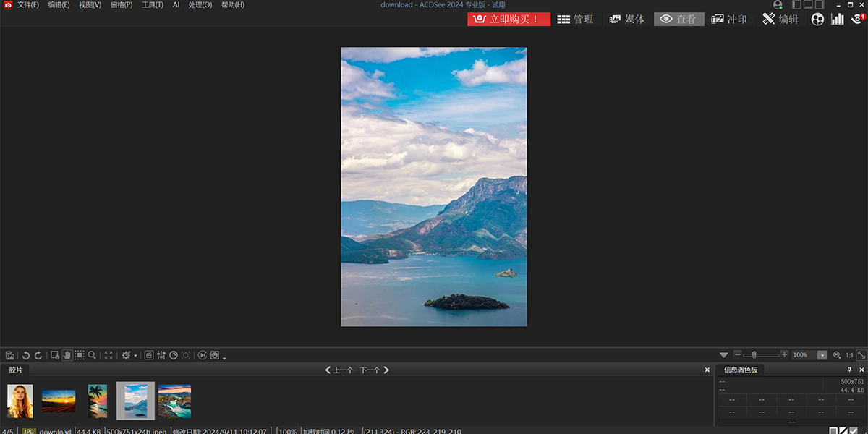Open the zoom percentage dropdown
Screen dimensions: 868x434
coord(822,355)
